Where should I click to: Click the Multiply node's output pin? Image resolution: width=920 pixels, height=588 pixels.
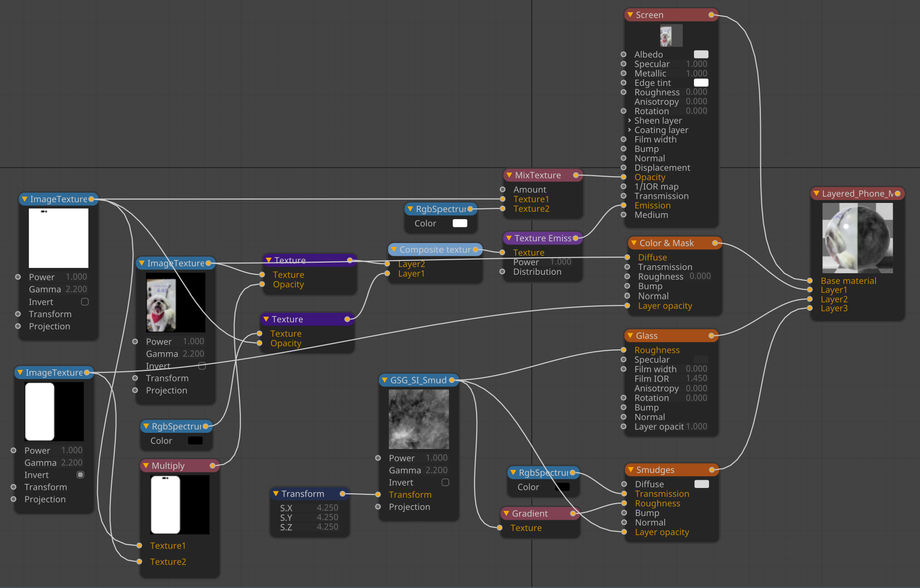(x=212, y=466)
